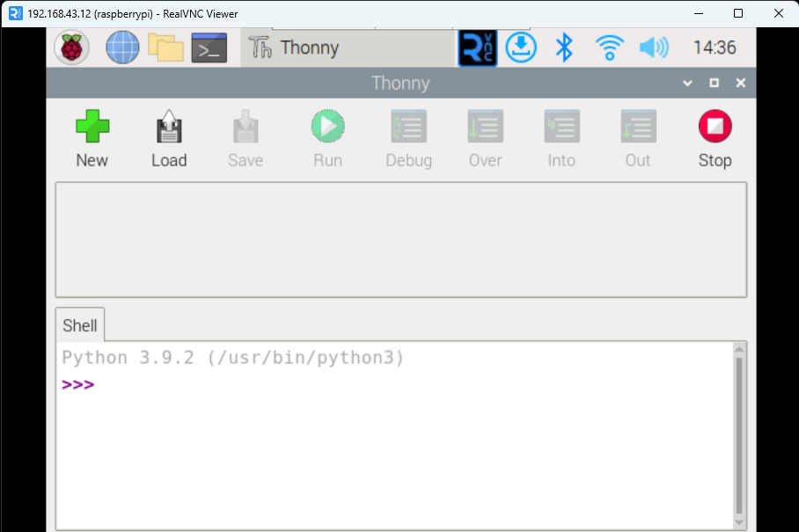Image resolution: width=799 pixels, height=532 pixels.
Task: Open the File Manager folder icon
Action: pyautogui.click(x=165, y=47)
